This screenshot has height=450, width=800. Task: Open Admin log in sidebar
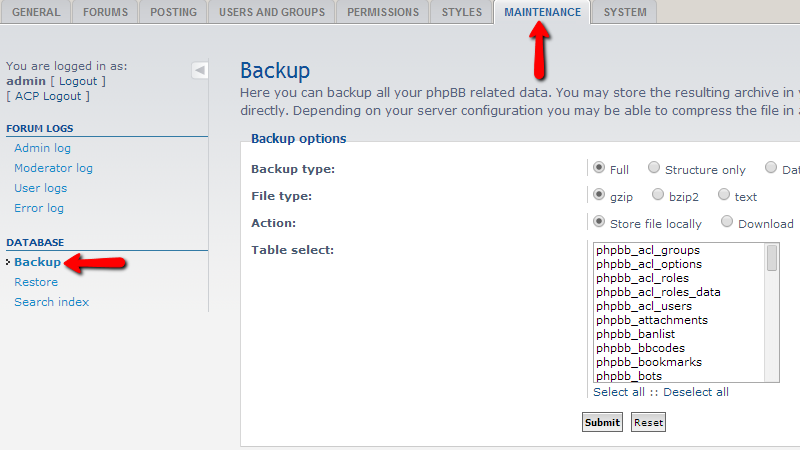click(42, 148)
